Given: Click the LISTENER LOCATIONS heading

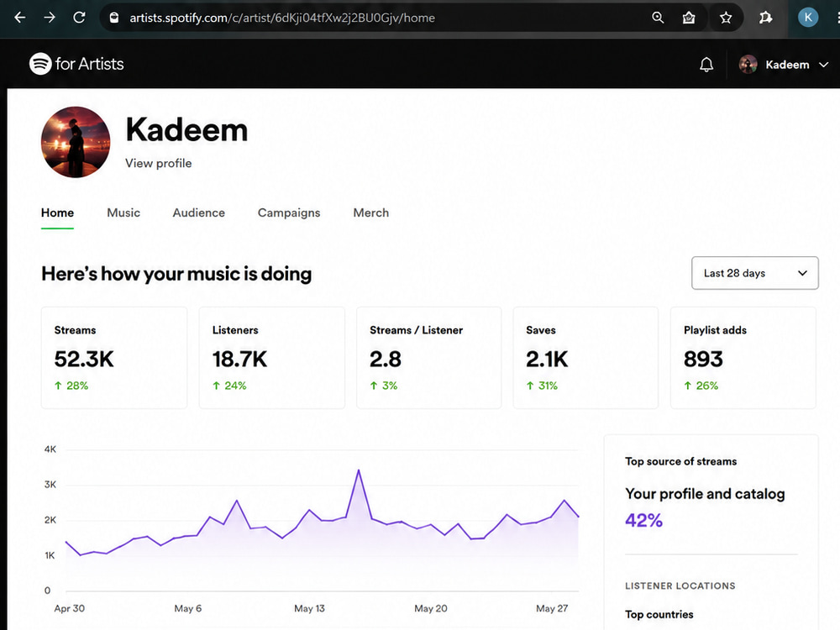Looking at the screenshot, I should coord(680,585).
